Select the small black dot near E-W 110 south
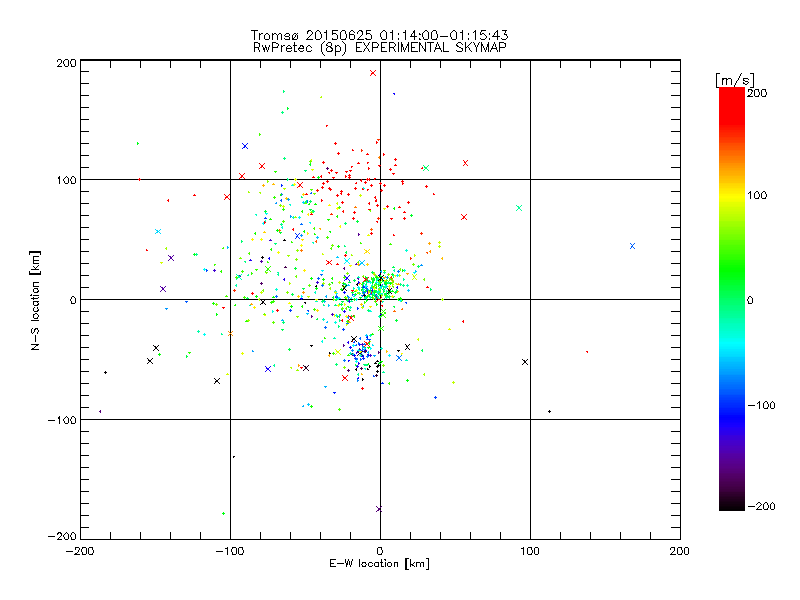The width and height of the screenshot is (800, 600). click(549, 411)
